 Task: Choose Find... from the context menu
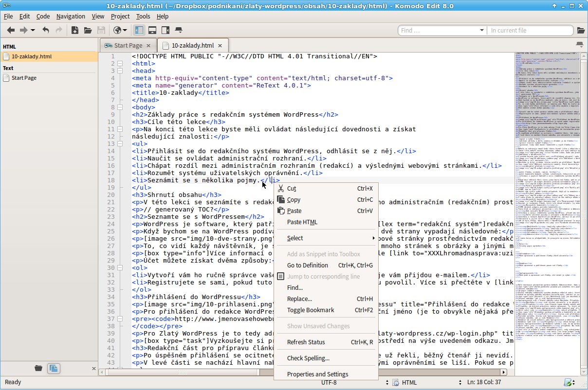(x=326, y=288)
